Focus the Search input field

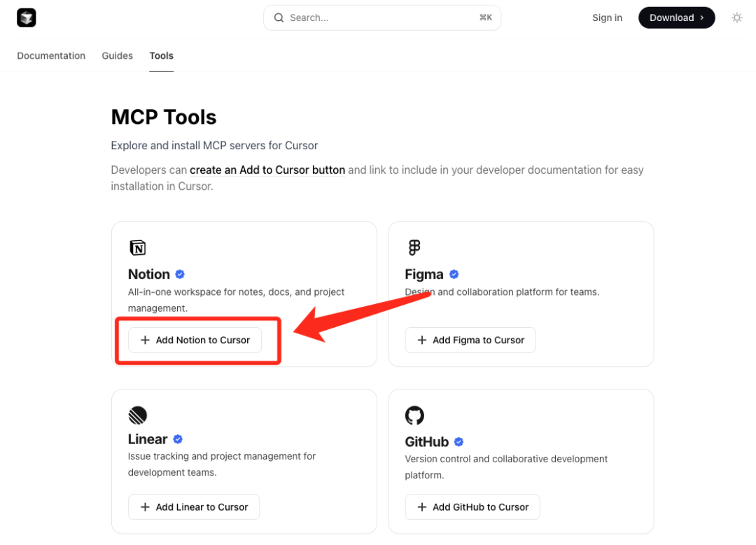coord(382,18)
